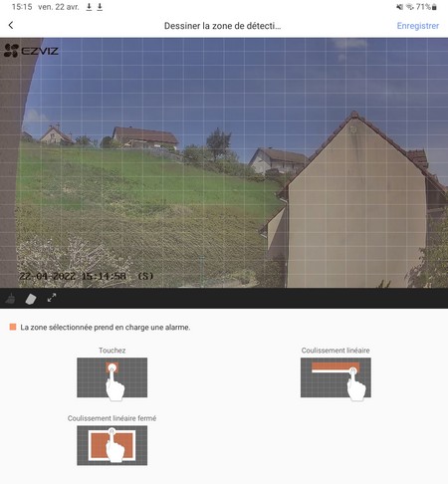Click the first download icon in the status bar
The height and width of the screenshot is (484, 448).
[89, 7]
